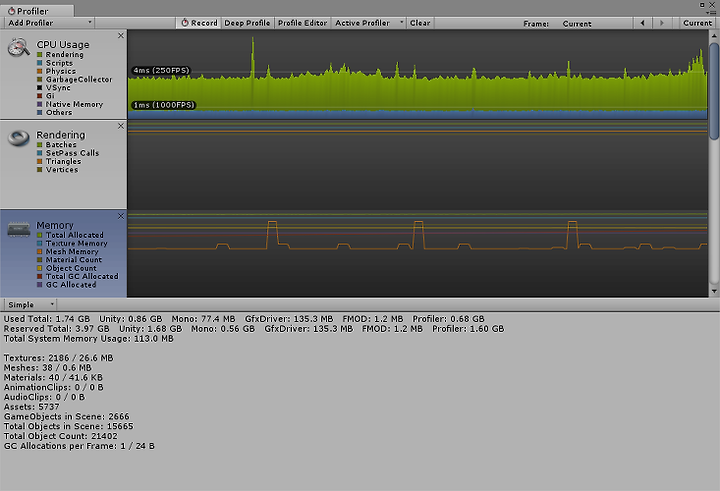Image resolution: width=720 pixels, height=491 pixels.
Task: Toggle the GarbageCollector series swatch
Action: [x=39, y=79]
